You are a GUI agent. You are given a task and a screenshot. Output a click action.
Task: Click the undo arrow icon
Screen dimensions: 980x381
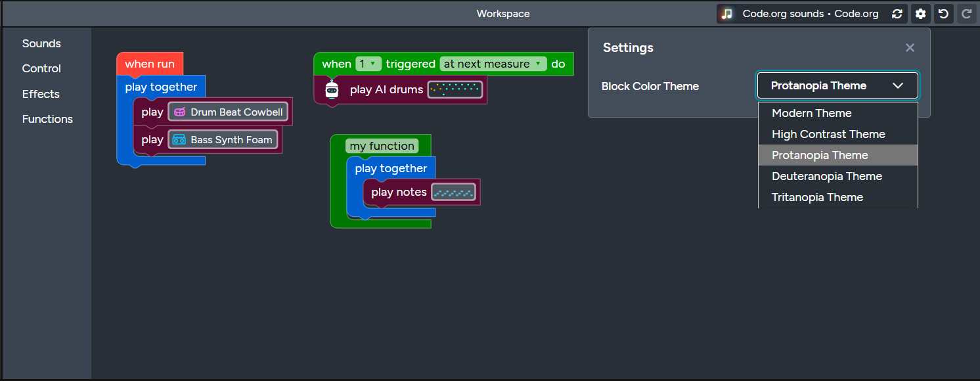pos(943,13)
